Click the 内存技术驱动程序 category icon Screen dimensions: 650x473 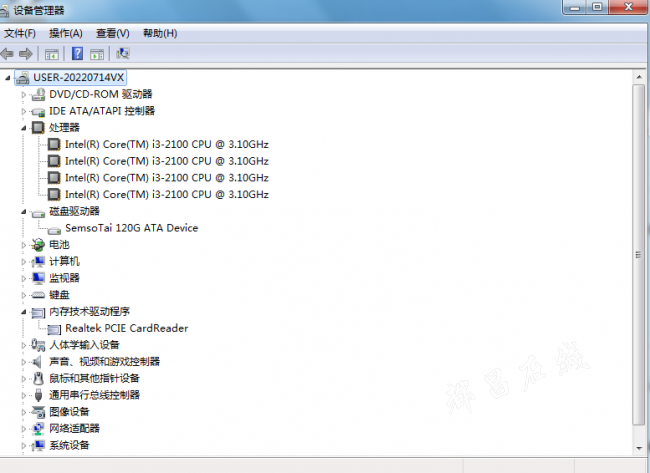pyautogui.click(x=39, y=313)
